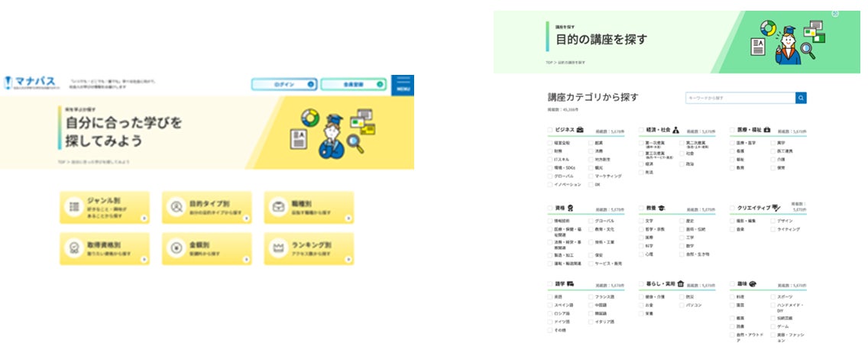Check the 教養 category checkbox
The height and width of the screenshot is (353, 868).
point(641,208)
